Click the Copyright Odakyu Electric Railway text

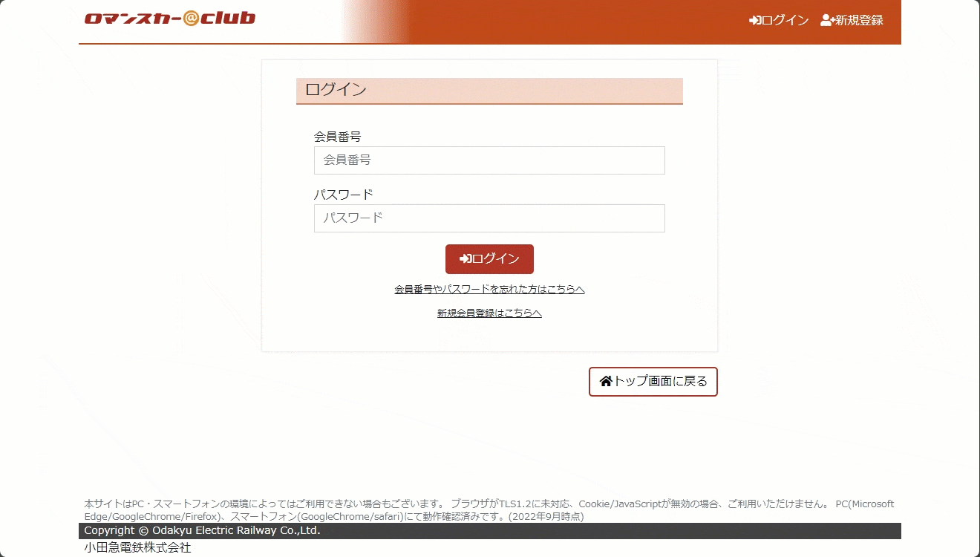[x=202, y=531]
